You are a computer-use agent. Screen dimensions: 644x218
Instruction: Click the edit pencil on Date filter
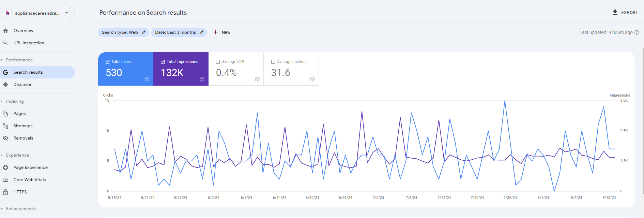coord(201,32)
